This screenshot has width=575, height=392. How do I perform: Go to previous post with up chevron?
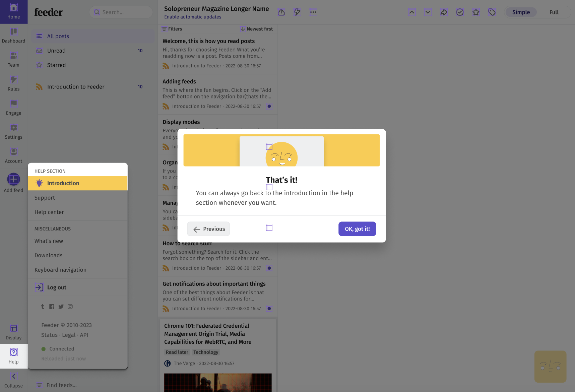point(412,12)
